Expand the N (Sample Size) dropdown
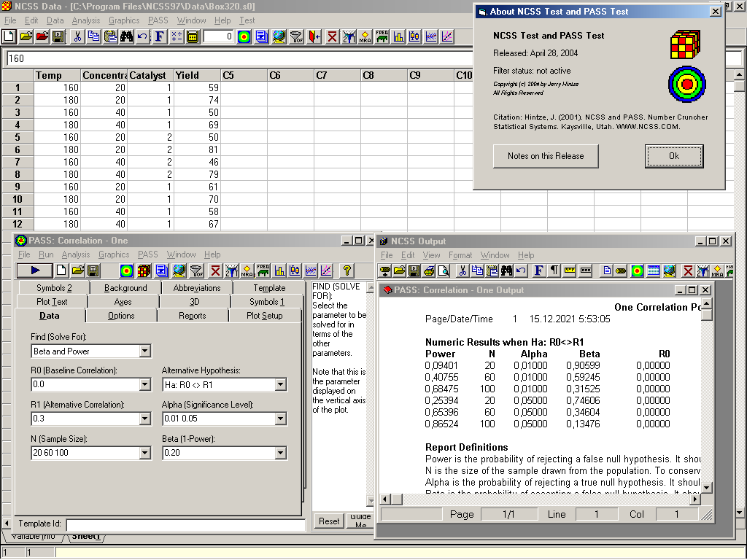Screen dimensions: 747x560 [144, 453]
